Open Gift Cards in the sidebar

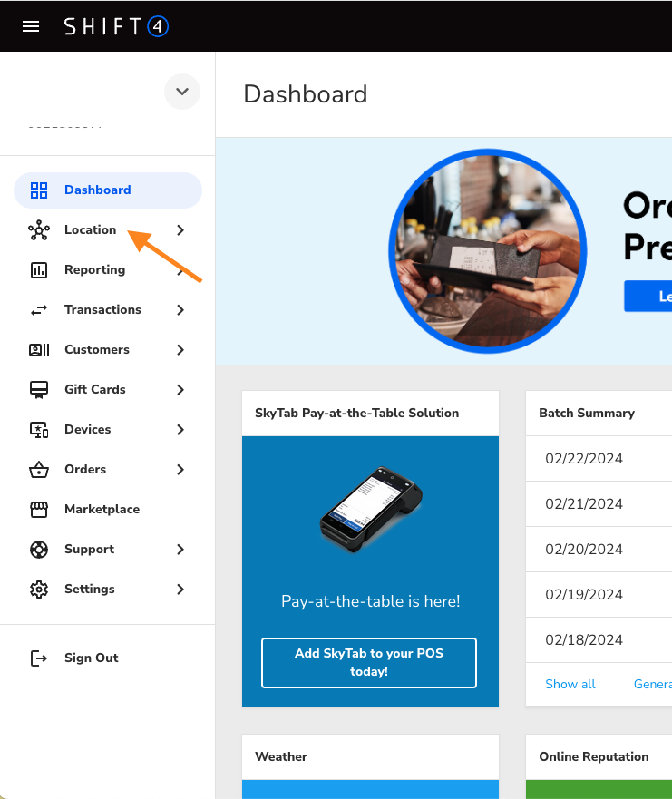pyautogui.click(x=94, y=389)
